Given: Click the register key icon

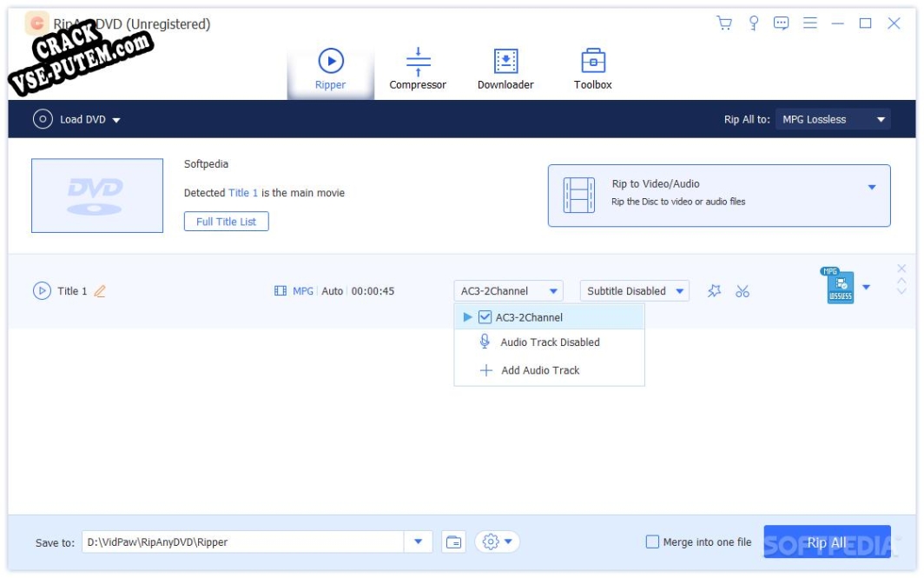Looking at the screenshot, I should tap(753, 23).
